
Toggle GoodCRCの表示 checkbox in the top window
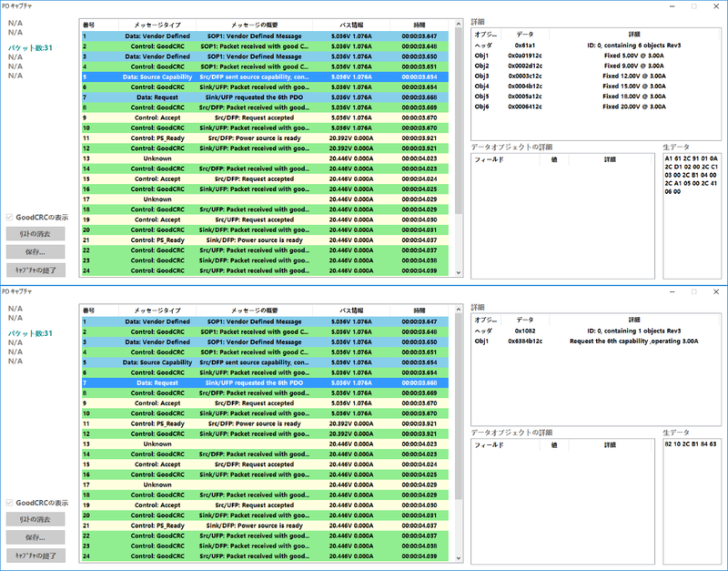tap(9, 217)
